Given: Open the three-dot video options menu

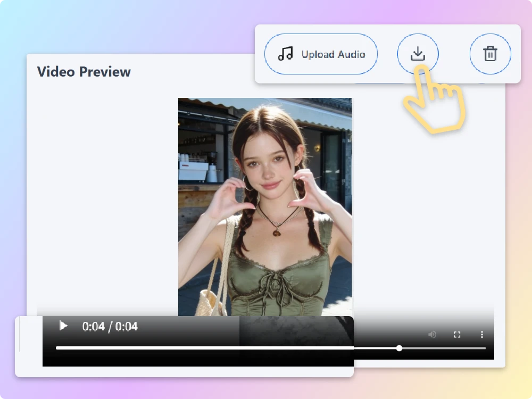Looking at the screenshot, I should pos(482,335).
